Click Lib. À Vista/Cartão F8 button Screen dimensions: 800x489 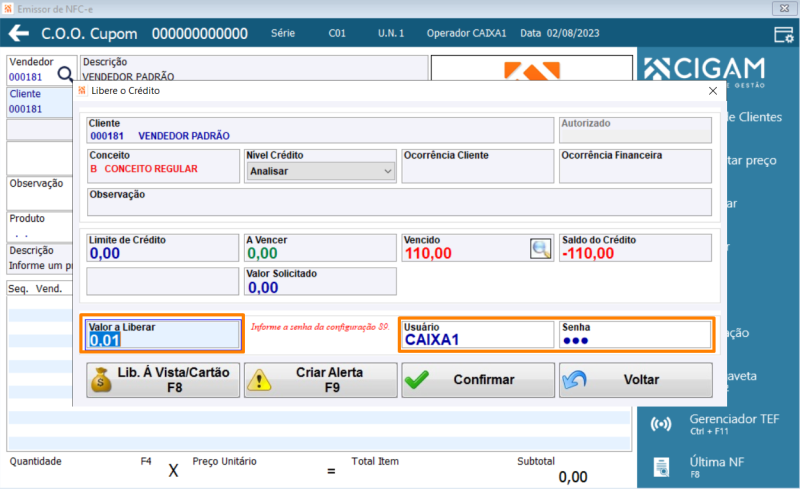coord(163,380)
